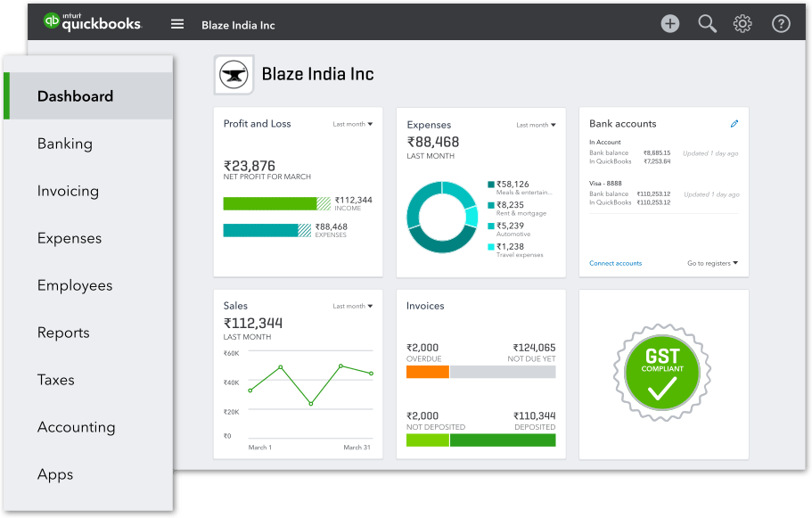This screenshot has height=518, width=812.
Task: Click the ₹5,239 automotive expense value
Action: [x=510, y=226]
